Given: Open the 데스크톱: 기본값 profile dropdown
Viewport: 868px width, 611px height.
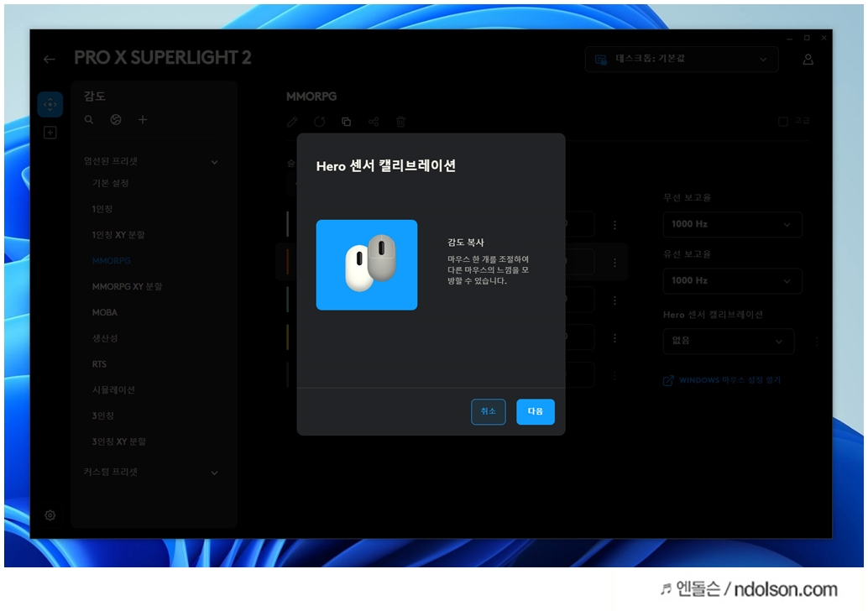Looking at the screenshot, I should coord(682,60).
